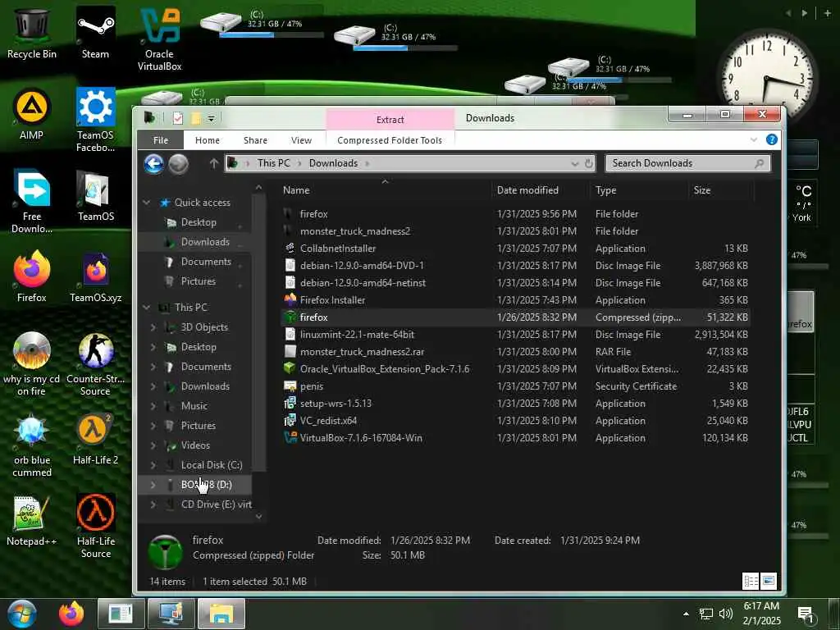Open TeamOS Facebook desktop shortcut
This screenshot has width=840, height=630.
click(95, 121)
